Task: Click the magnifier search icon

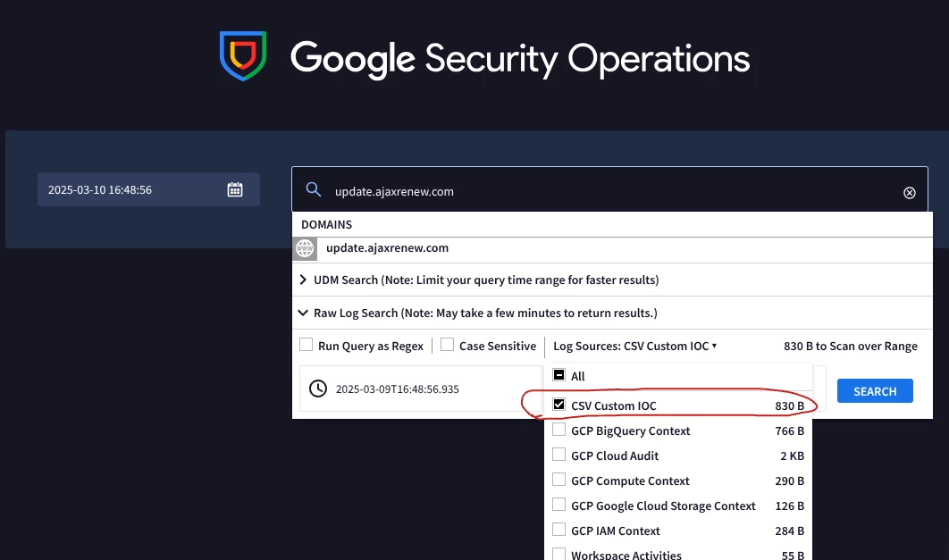Action: tap(313, 190)
